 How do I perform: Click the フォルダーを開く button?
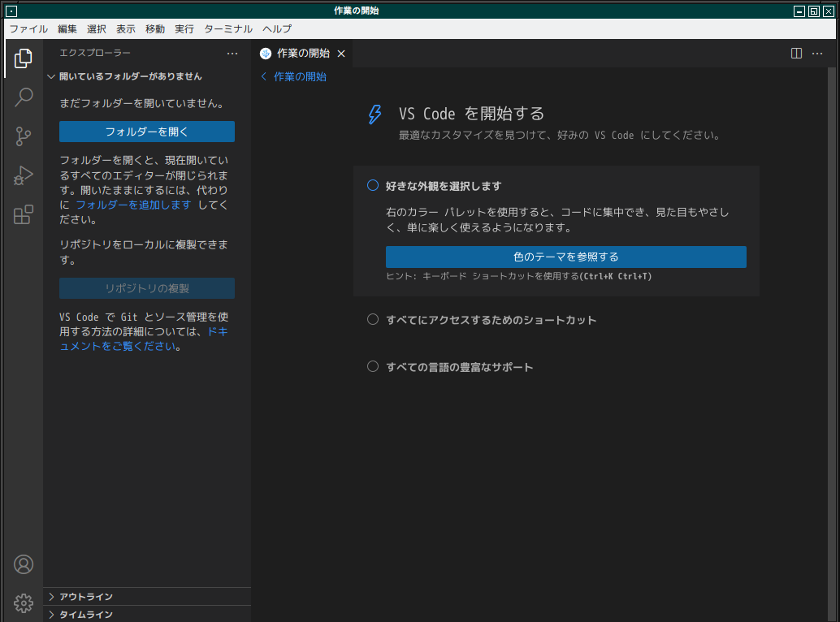pos(147,132)
